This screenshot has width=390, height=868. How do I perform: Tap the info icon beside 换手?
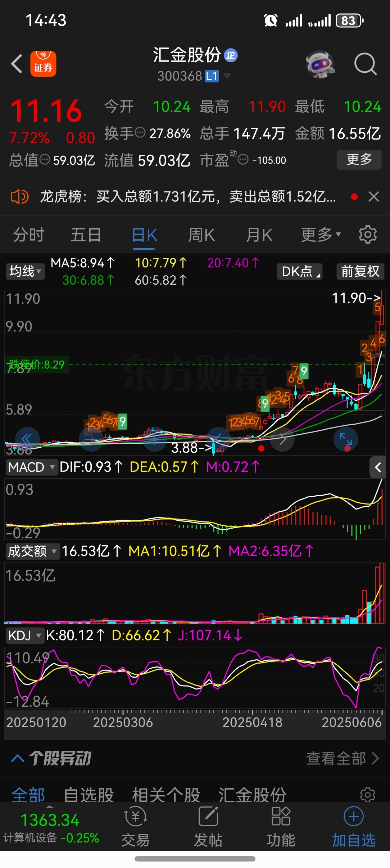[x=140, y=132]
